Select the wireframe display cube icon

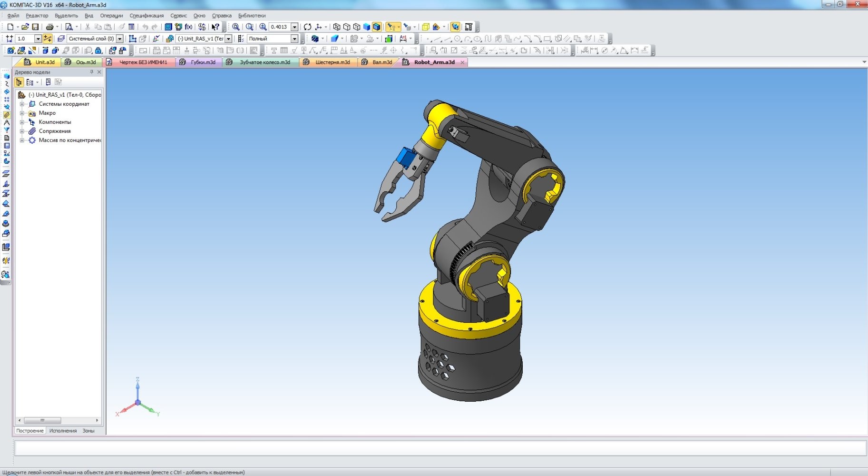[337, 27]
